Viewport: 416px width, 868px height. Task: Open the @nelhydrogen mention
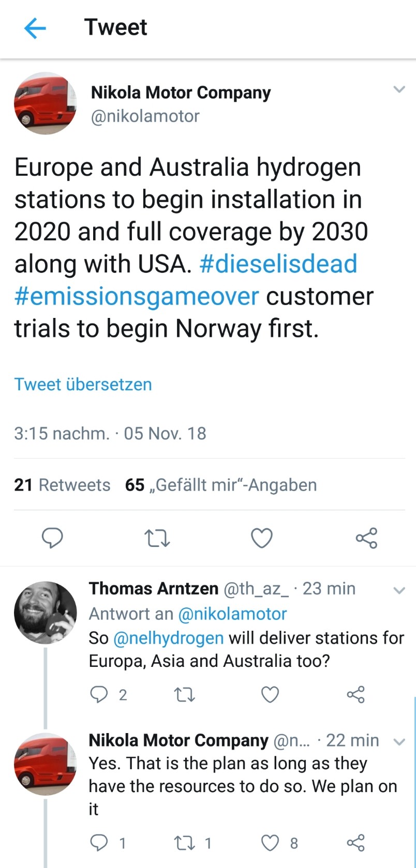tap(168, 638)
